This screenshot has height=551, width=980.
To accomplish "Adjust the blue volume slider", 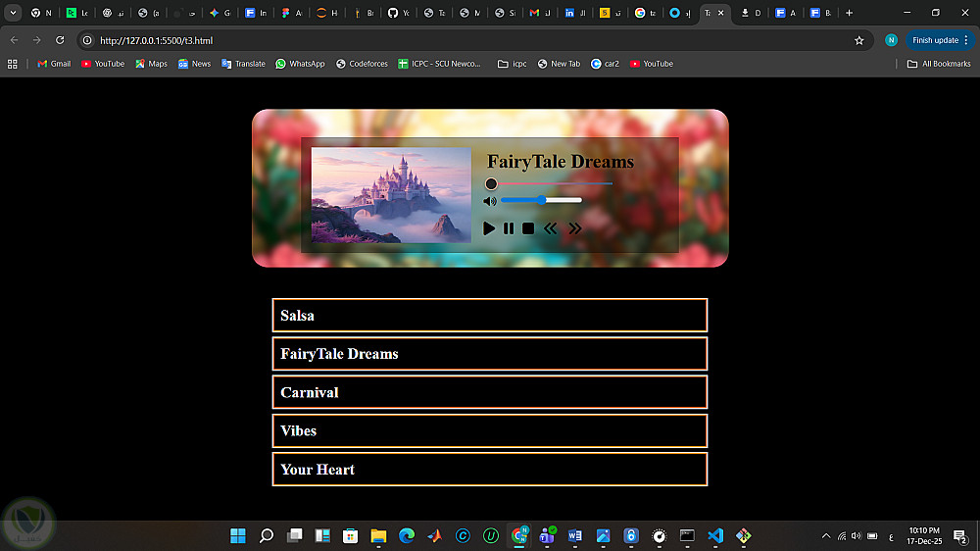I will 541,200.
